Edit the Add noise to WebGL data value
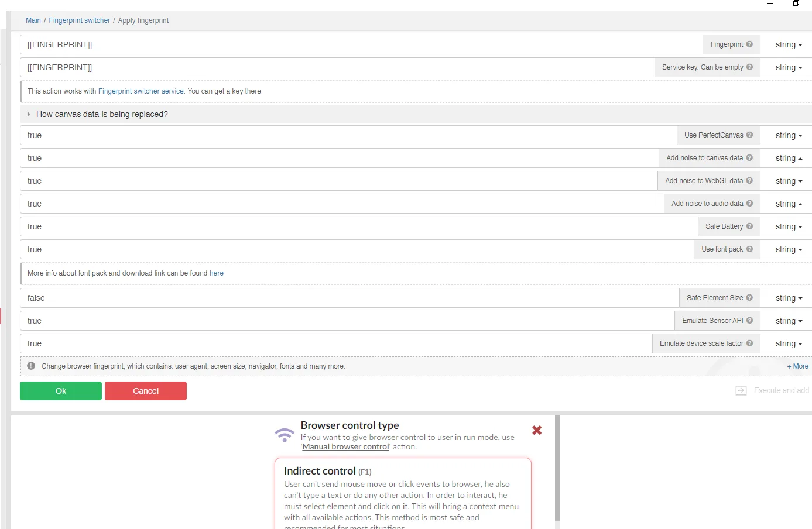 (339, 181)
